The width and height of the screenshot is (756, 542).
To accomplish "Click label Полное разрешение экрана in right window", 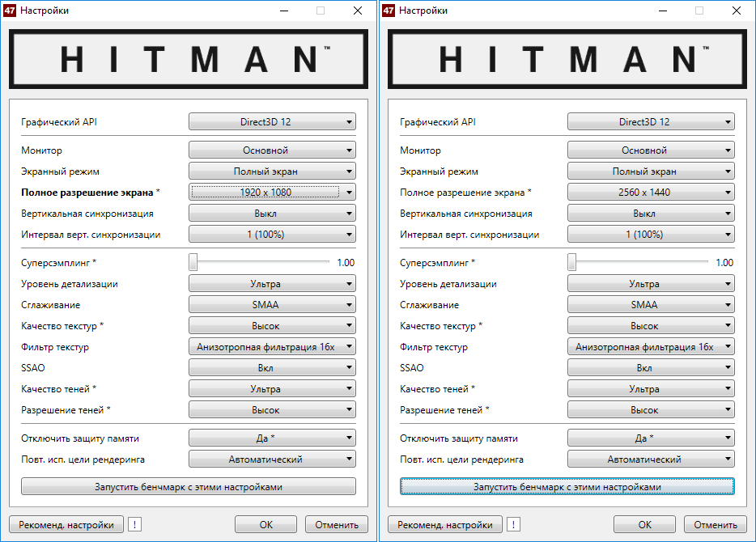I will [x=462, y=193].
